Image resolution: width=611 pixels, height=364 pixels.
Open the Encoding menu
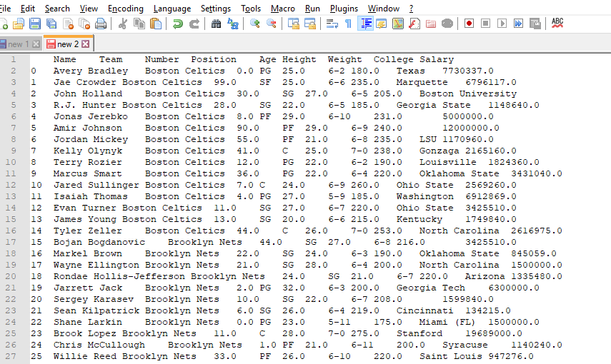tap(126, 9)
